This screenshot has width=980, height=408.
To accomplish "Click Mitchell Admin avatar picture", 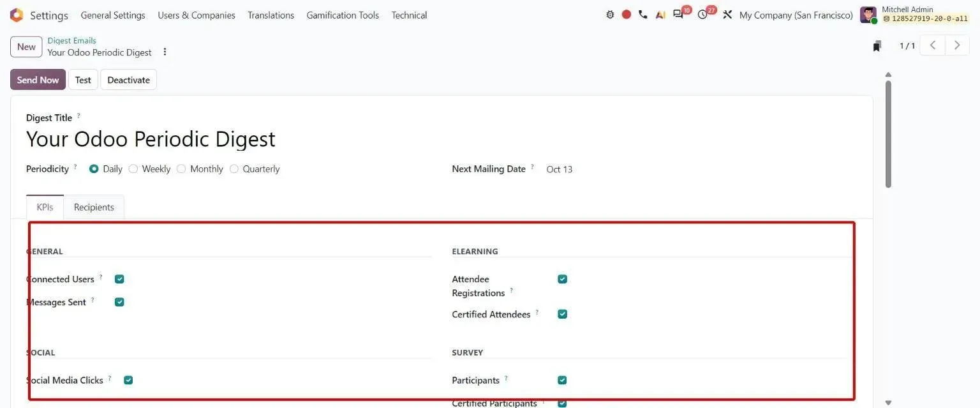I will pos(868,15).
